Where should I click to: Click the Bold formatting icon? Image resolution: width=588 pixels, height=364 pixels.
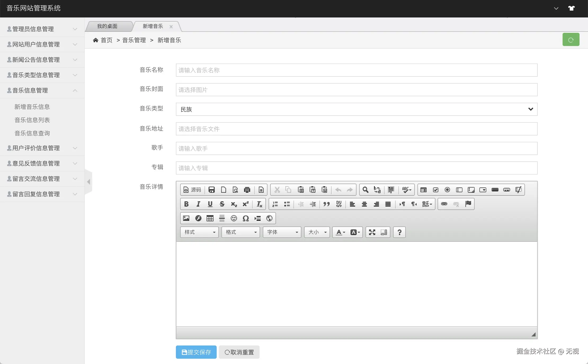[186, 204]
